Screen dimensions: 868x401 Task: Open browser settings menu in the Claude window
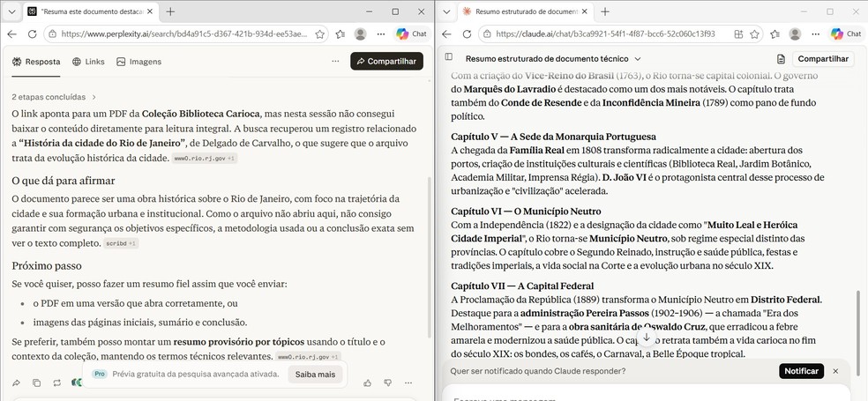tap(815, 34)
